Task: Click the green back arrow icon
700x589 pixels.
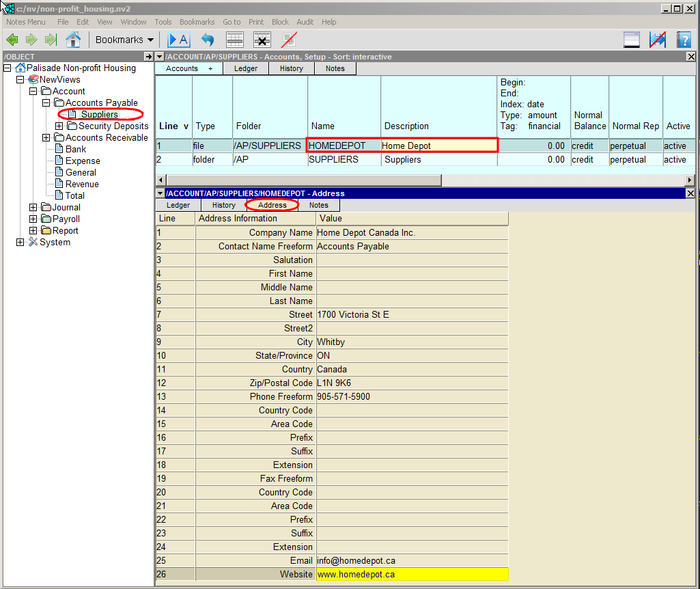Action: point(12,40)
